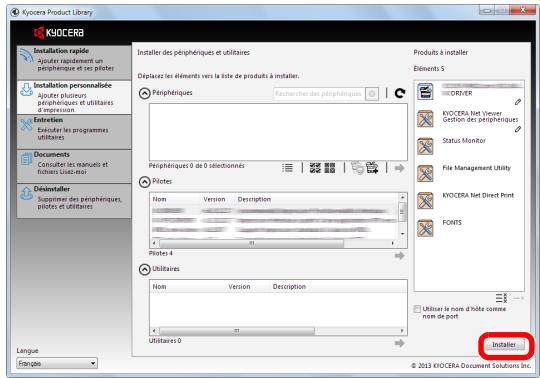This screenshot has width=540, height=378.
Task: Select KYOCERA Net Viewer tool icon
Action: [425, 119]
